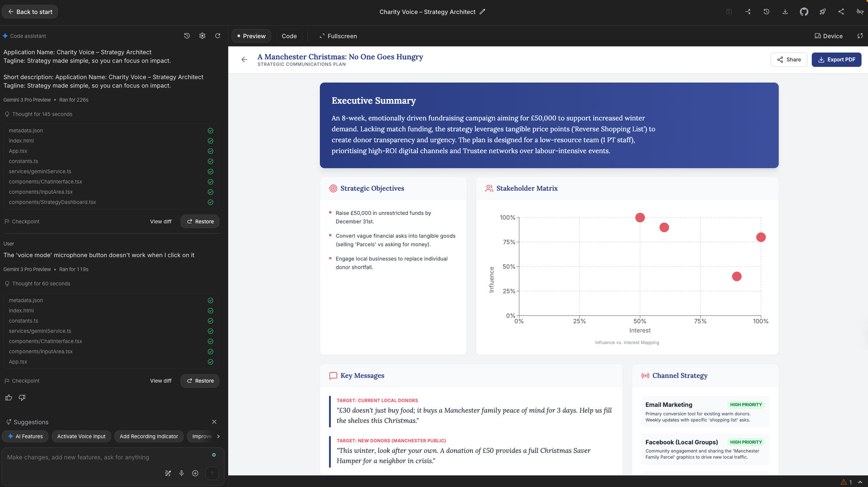The width and height of the screenshot is (868, 487).
Task: Expand error console chevron at bottom right
Action: (x=860, y=482)
